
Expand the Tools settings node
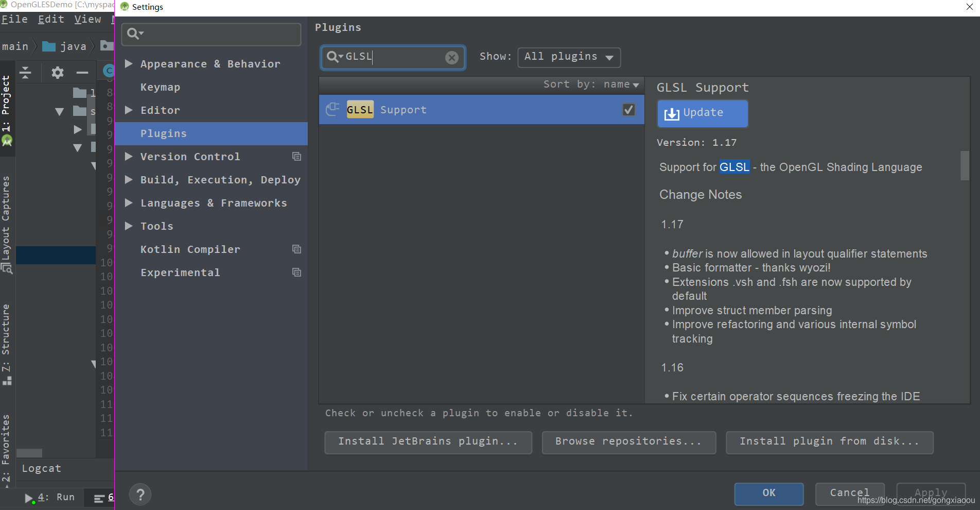(129, 226)
